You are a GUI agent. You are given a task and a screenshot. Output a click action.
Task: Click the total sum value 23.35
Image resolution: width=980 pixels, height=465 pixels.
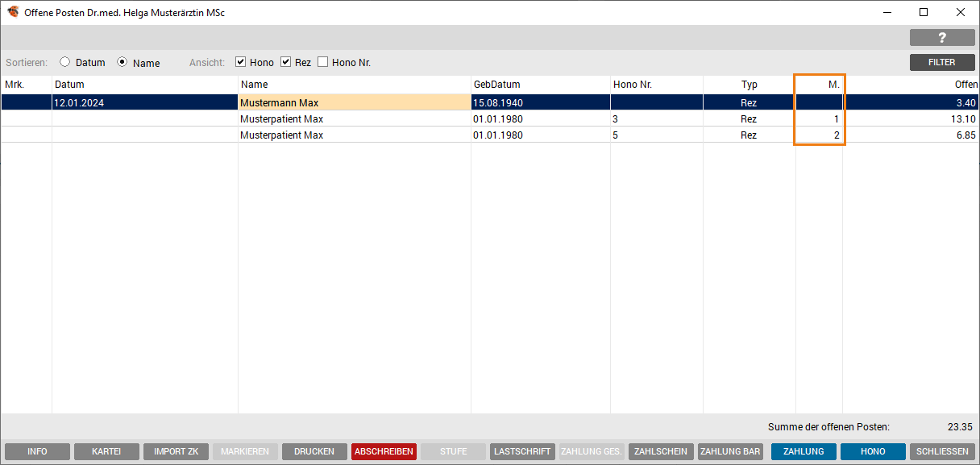(961, 427)
